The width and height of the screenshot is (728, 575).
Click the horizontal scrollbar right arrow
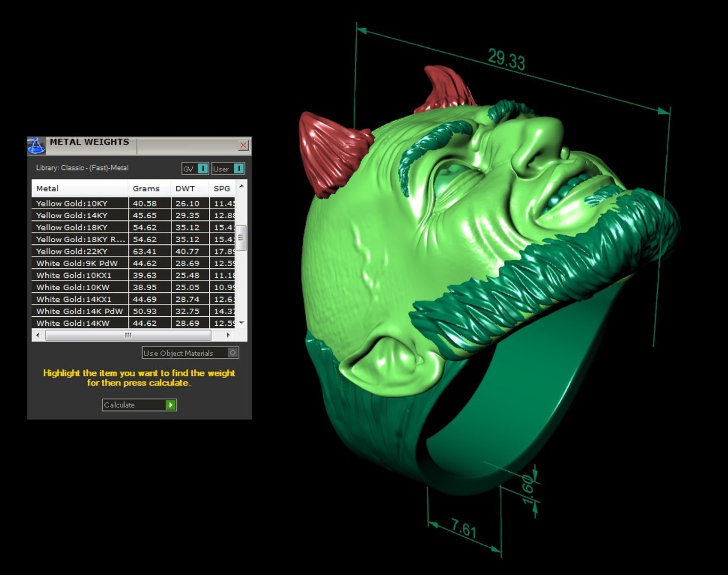tap(228, 335)
